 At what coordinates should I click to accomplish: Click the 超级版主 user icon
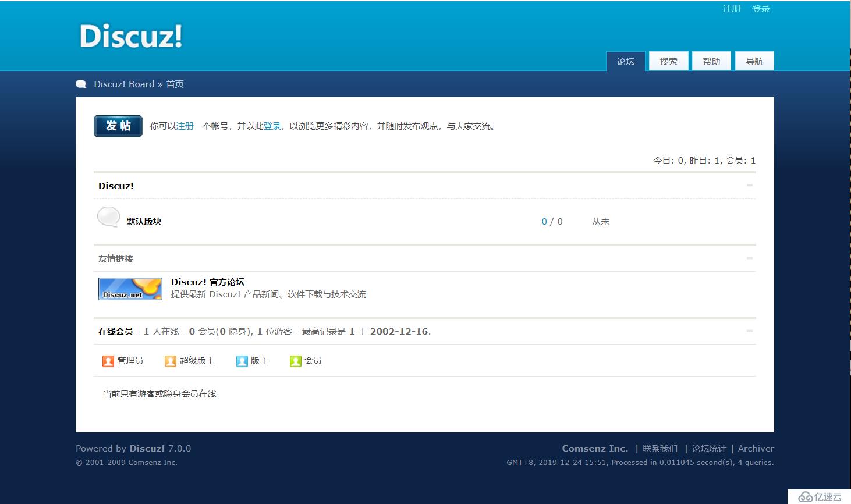[171, 361]
